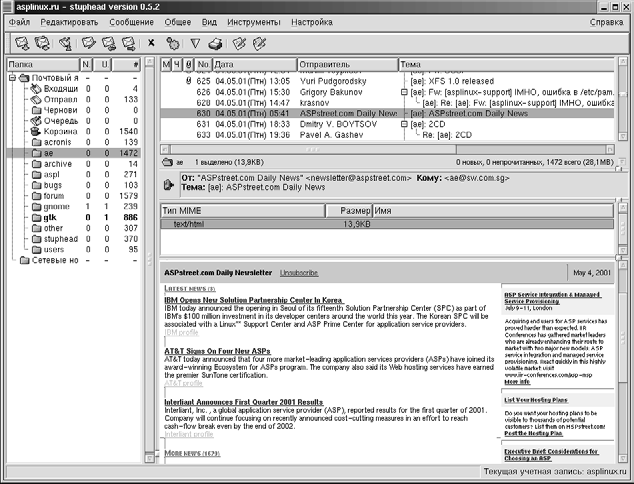Screen dimensions: 634x484
Task: Open the Файл menu
Action: (20, 21)
